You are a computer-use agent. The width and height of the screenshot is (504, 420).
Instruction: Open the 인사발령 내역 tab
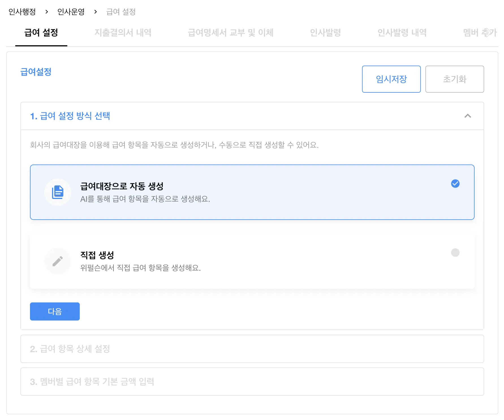(x=402, y=33)
